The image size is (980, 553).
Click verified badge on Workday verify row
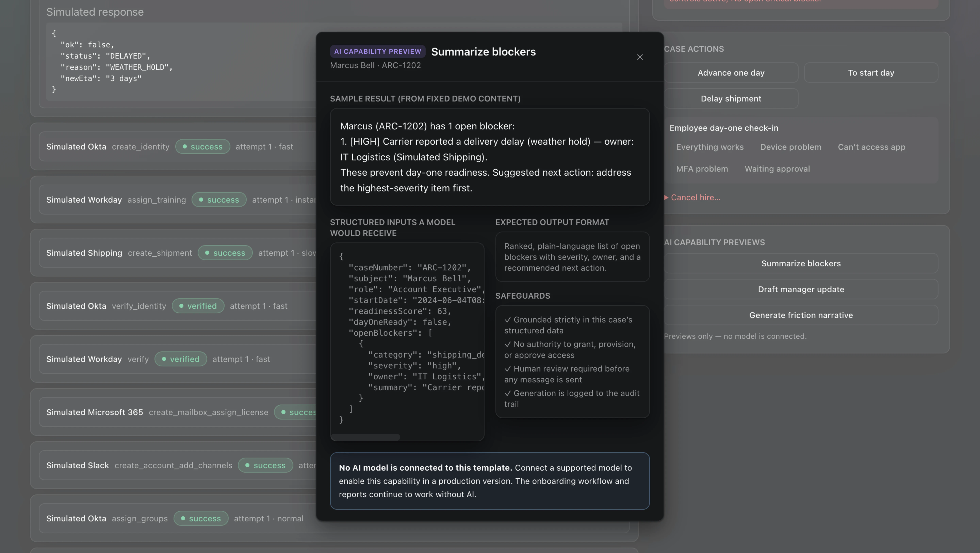(181, 359)
